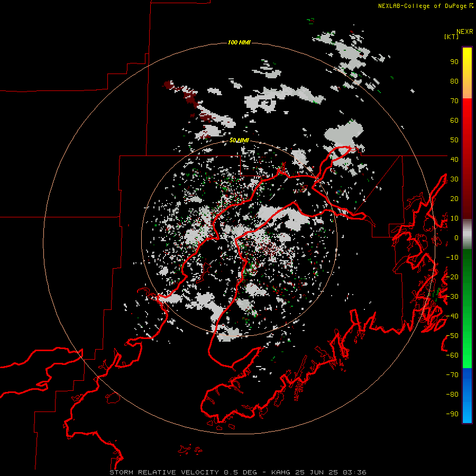Click the -70 value on the velocity scale
The height and width of the screenshot is (476, 476).
coord(452,374)
